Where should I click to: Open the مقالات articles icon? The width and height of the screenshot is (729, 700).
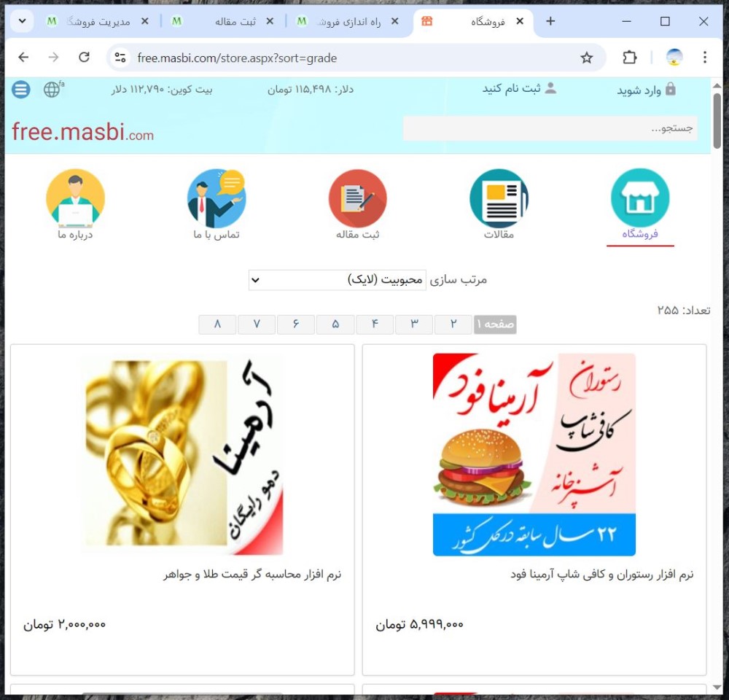499,198
